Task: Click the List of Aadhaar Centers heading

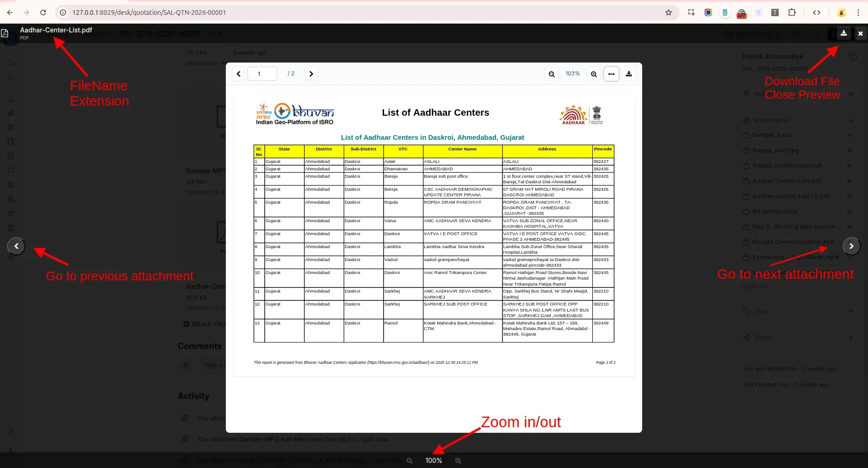Action: coord(435,112)
